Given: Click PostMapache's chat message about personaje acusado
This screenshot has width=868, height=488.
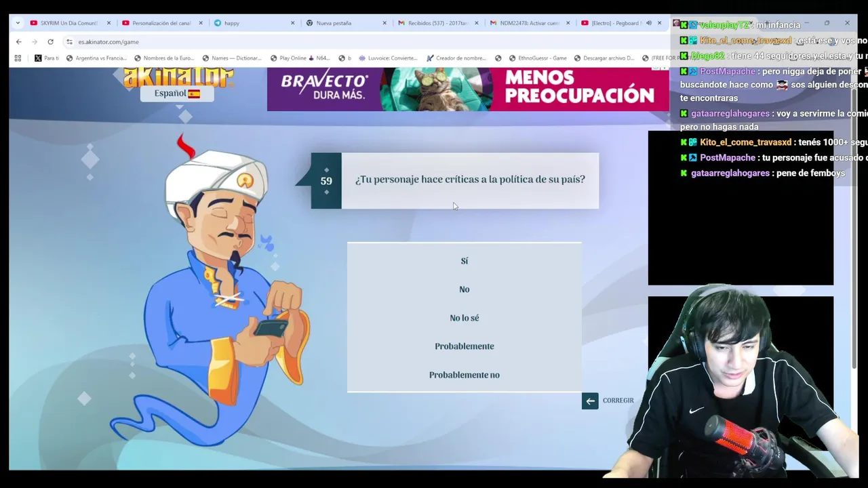Looking at the screenshot, I should 773,157.
